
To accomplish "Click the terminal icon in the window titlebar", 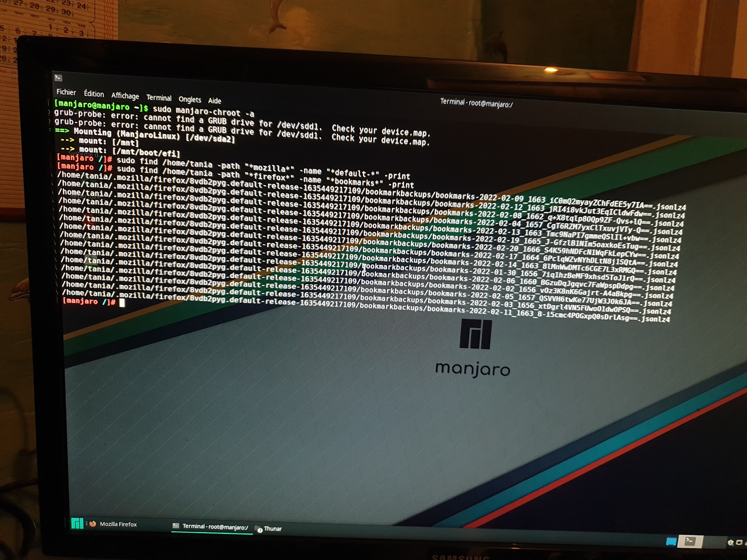I will pos(58,78).
